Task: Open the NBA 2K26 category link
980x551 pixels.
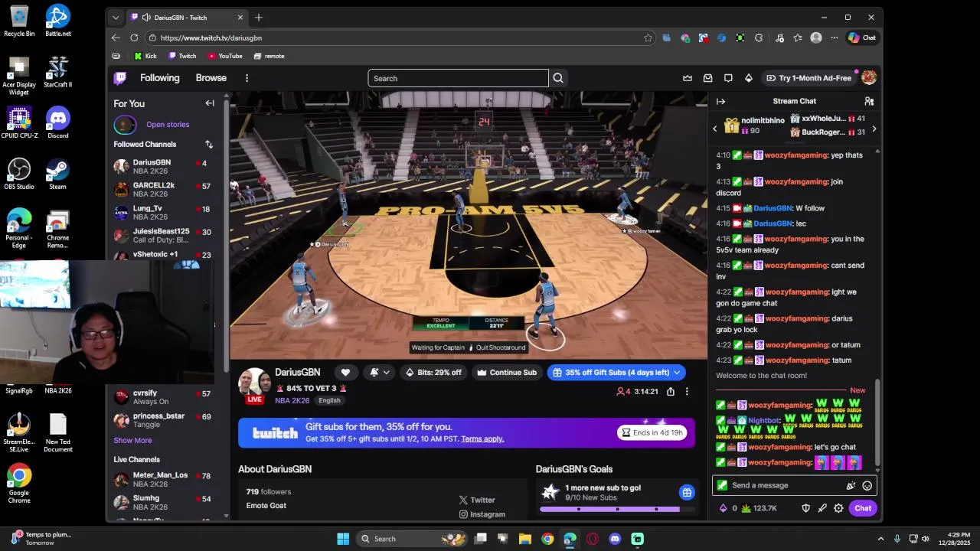Action: (x=292, y=400)
